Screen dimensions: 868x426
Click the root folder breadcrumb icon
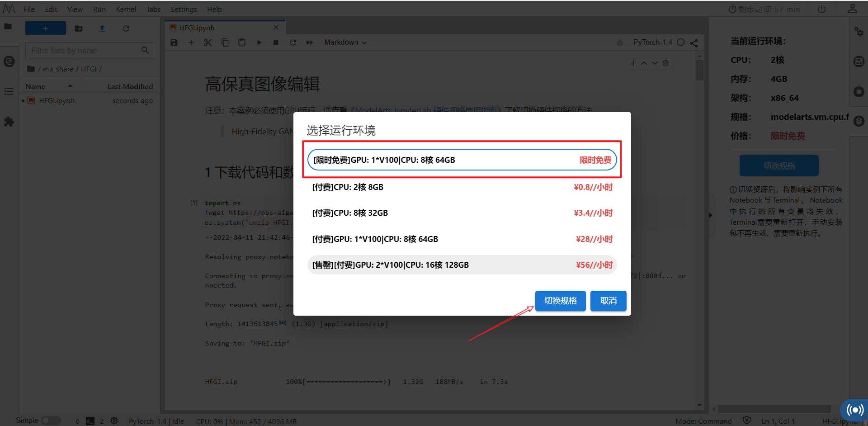(31, 69)
